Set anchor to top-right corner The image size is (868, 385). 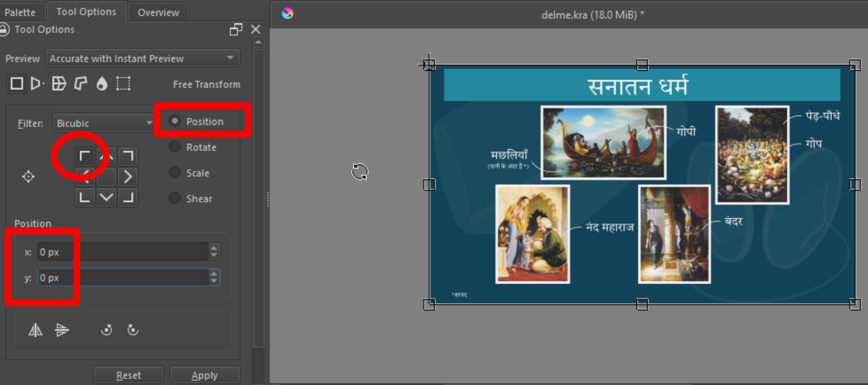(128, 156)
